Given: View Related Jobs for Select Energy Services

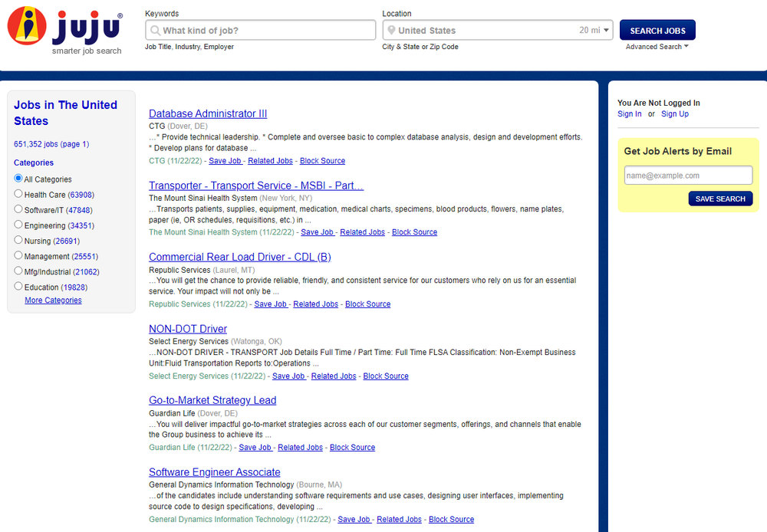Looking at the screenshot, I should [x=334, y=376].
